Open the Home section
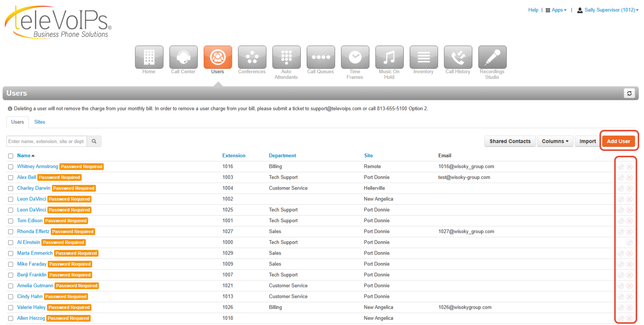This screenshot has height=325, width=644. (x=149, y=57)
